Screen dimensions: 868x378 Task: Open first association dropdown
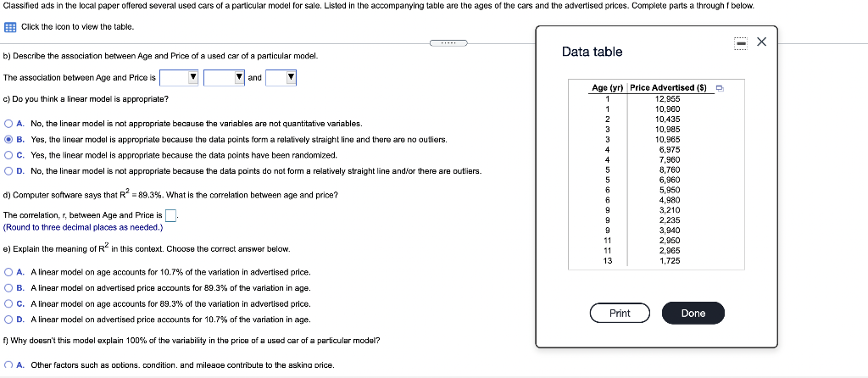pos(179,78)
